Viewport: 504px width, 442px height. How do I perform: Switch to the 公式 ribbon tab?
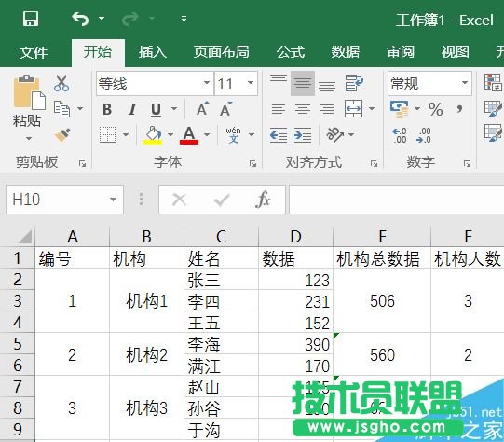point(291,52)
